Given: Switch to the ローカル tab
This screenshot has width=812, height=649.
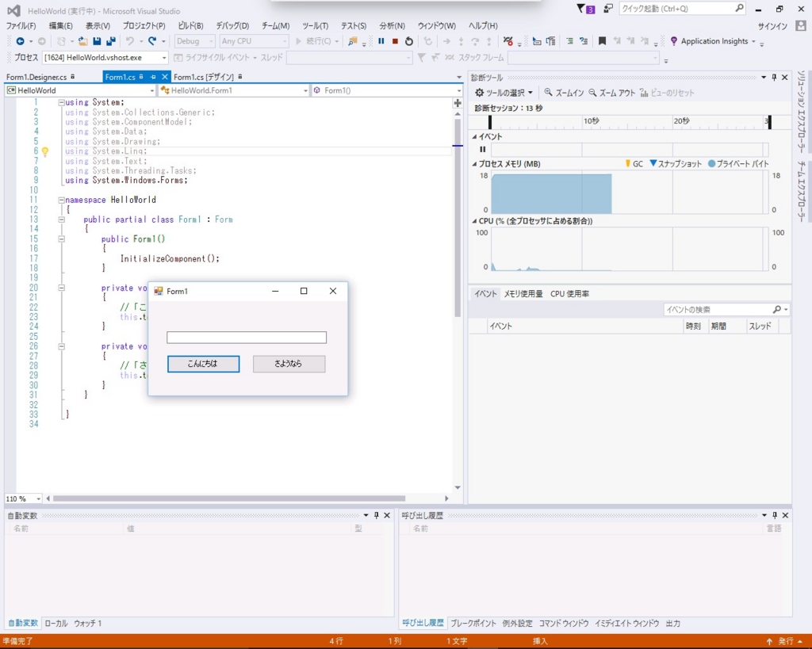Looking at the screenshot, I should (56, 623).
